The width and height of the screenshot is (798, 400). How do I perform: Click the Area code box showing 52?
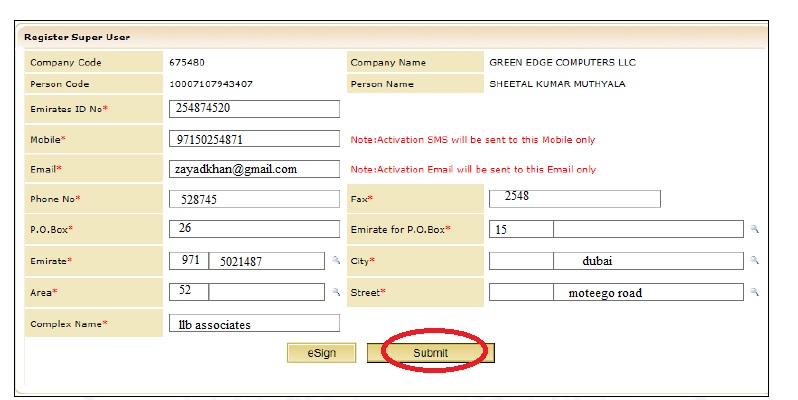click(189, 292)
